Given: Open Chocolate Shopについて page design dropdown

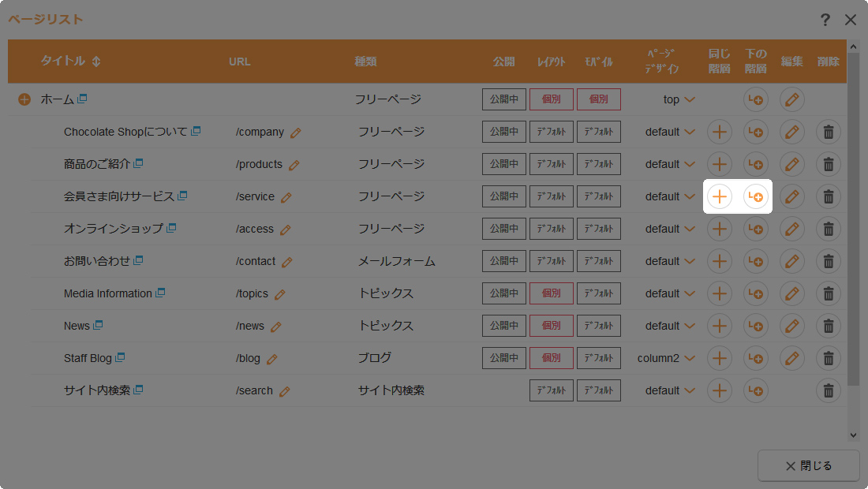Looking at the screenshot, I should coord(670,132).
